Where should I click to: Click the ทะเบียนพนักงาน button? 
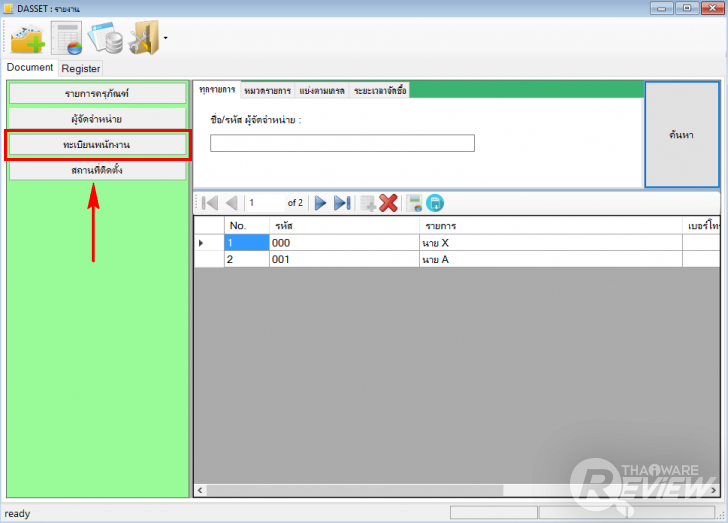pos(97,144)
